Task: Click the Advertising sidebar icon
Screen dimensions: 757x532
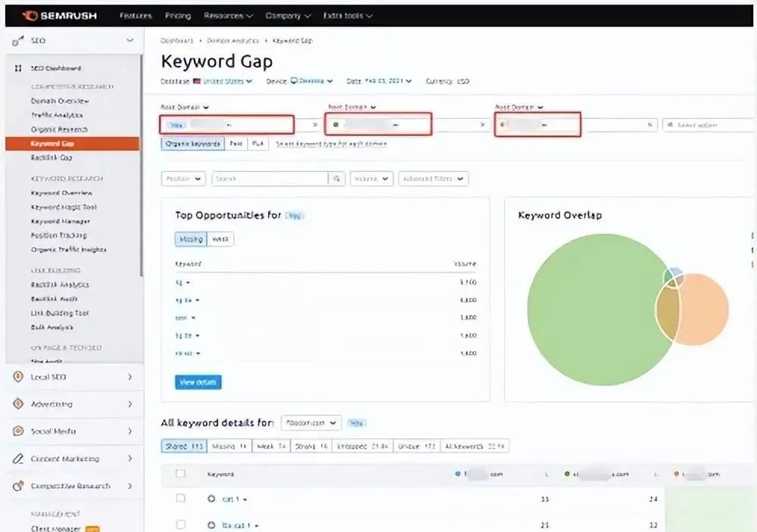Action: (x=17, y=404)
